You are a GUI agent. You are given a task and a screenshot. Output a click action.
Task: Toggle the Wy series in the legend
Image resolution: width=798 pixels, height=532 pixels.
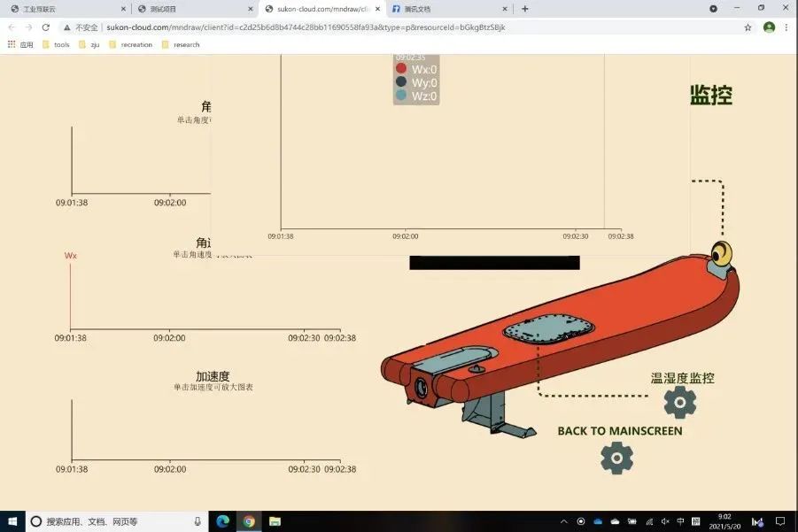pos(416,82)
